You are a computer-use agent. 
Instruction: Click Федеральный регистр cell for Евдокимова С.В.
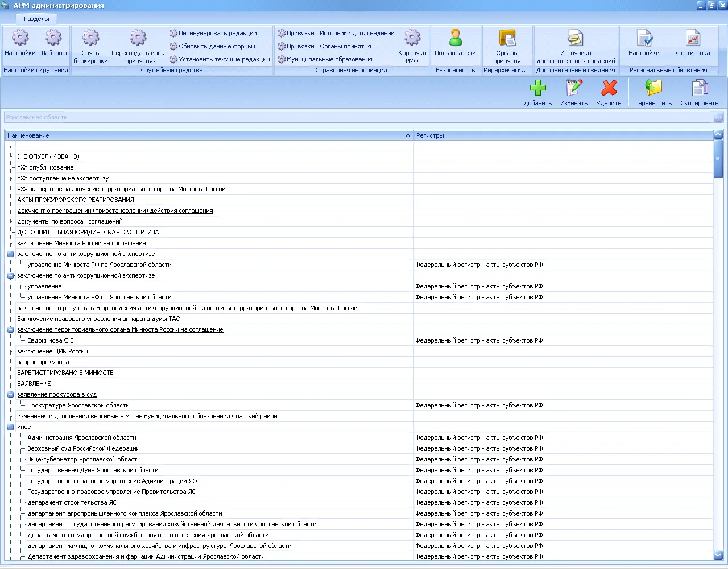click(563, 340)
